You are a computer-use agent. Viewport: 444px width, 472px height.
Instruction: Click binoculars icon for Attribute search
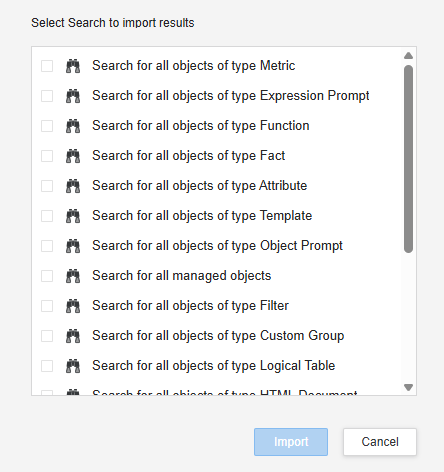tap(73, 186)
